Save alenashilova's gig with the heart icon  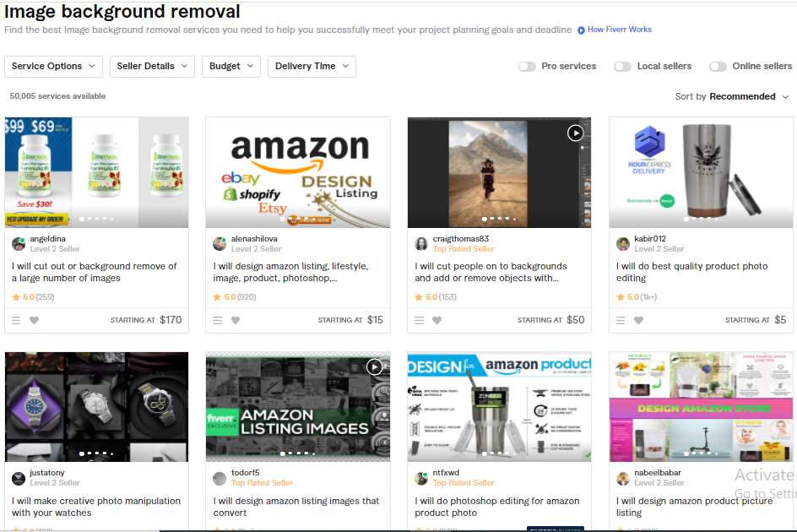coord(236,320)
